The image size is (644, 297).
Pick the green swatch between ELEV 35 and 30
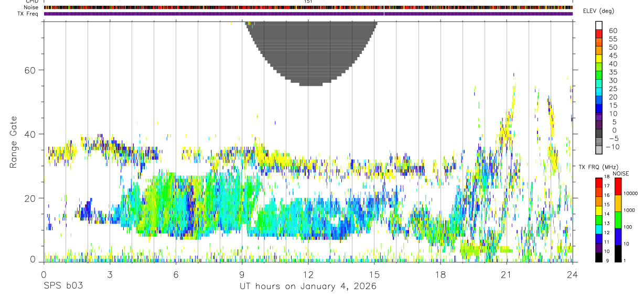coord(599,75)
